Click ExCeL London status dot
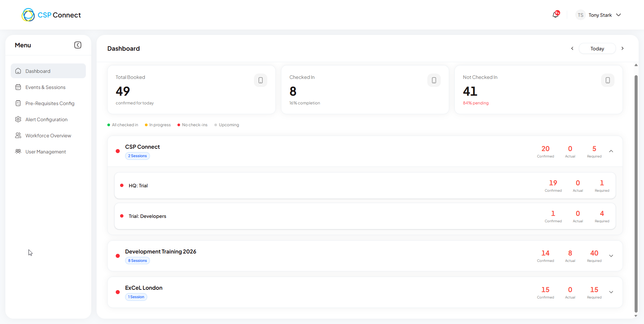The image size is (644, 324). click(118, 292)
